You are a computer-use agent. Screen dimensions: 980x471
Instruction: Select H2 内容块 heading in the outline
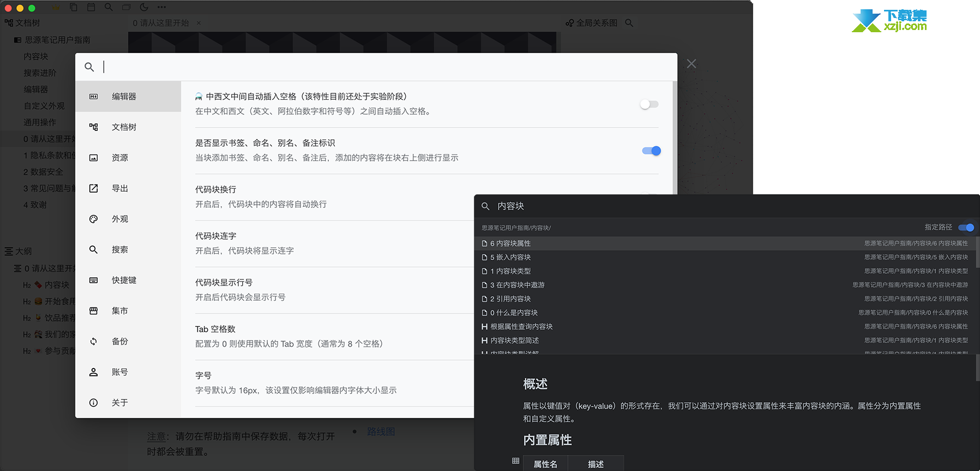[46, 285]
